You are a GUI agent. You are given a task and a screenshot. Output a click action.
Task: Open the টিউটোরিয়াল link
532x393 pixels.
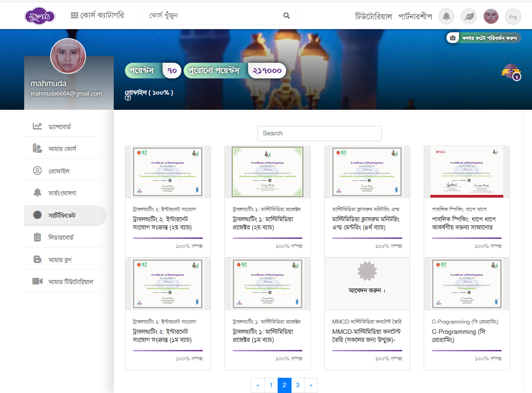pyautogui.click(x=373, y=16)
